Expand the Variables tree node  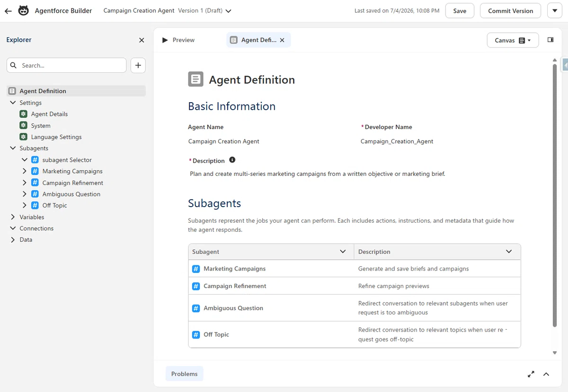(13, 217)
